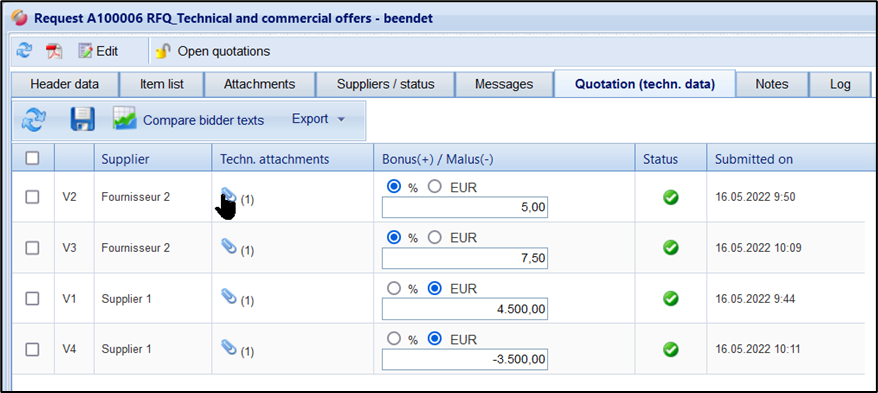Refresh quotation list with large arrows icon
The image size is (878, 393).
pos(34,120)
